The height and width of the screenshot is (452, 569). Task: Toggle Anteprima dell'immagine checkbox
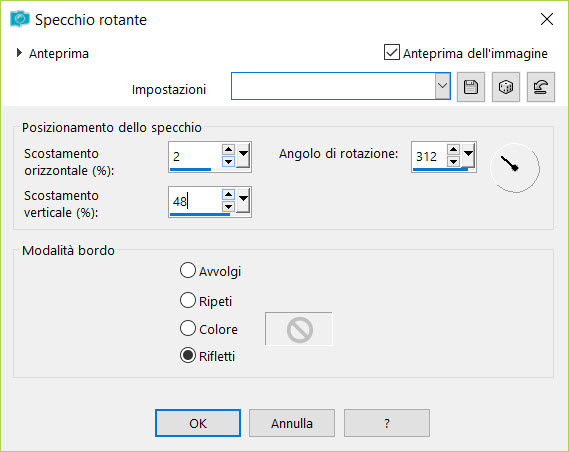tap(392, 52)
